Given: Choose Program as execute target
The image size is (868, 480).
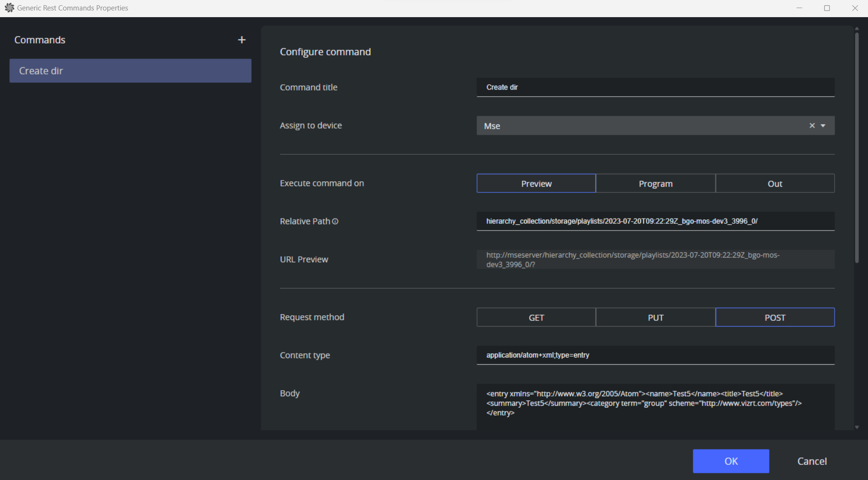Looking at the screenshot, I should [655, 184].
